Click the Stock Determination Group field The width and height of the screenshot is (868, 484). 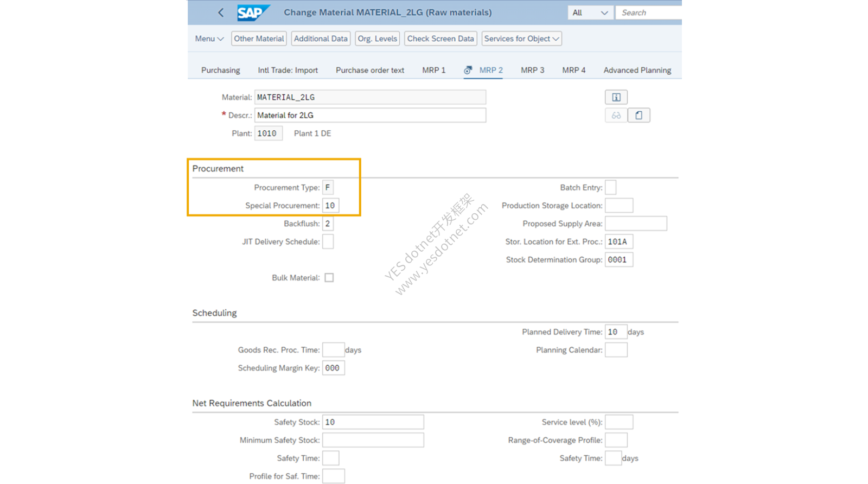tap(618, 260)
